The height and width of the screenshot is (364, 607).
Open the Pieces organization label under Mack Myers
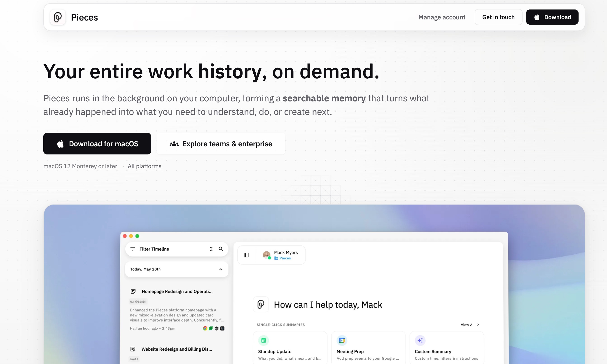tap(282, 258)
